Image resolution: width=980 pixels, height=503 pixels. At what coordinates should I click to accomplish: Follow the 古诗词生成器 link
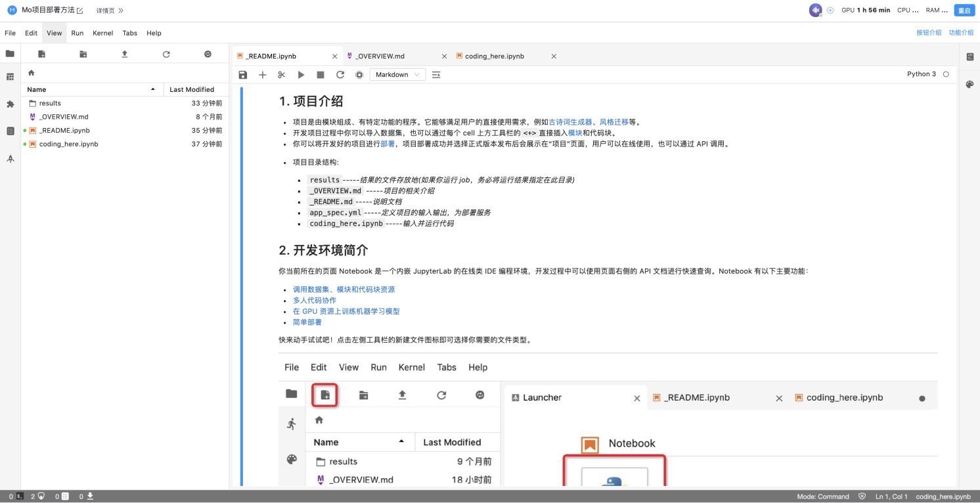570,122
